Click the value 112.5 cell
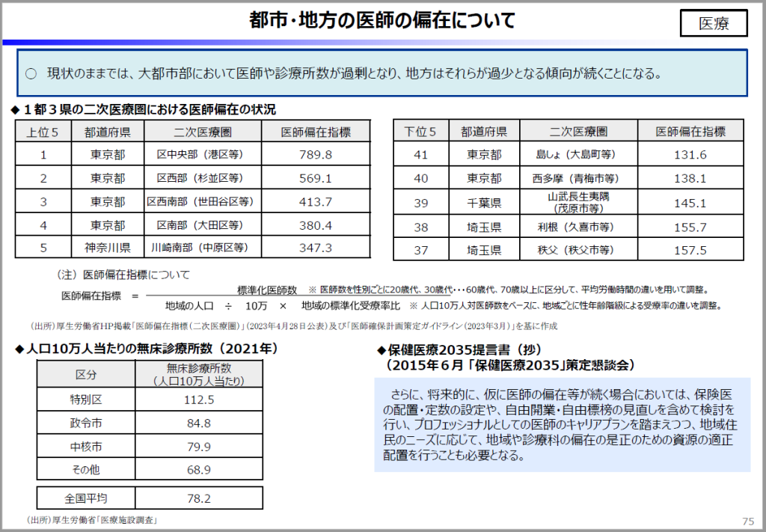This screenshot has height=532, width=766. [x=199, y=400]
